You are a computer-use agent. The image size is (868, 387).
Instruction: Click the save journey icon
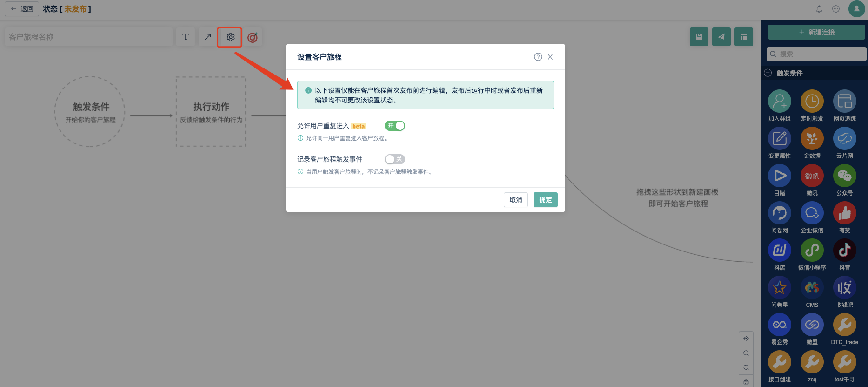click(x=699, y=37)
